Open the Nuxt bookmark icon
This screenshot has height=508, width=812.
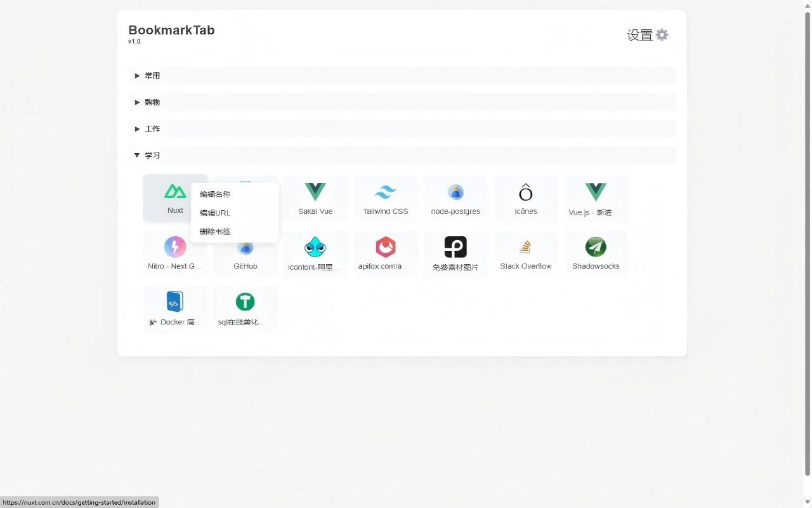(x=175, y=191)
